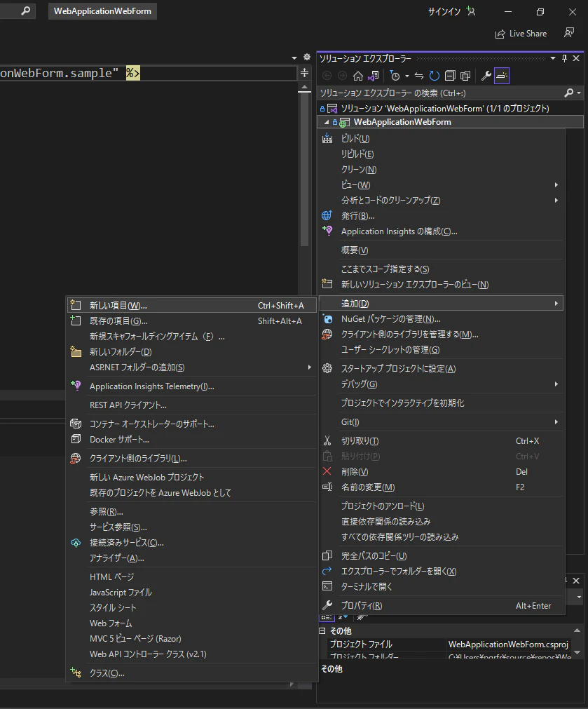Switch views using the Visual Studio views icon
Image resolution: width=588 pixels, height=709 pixels.
374,76
